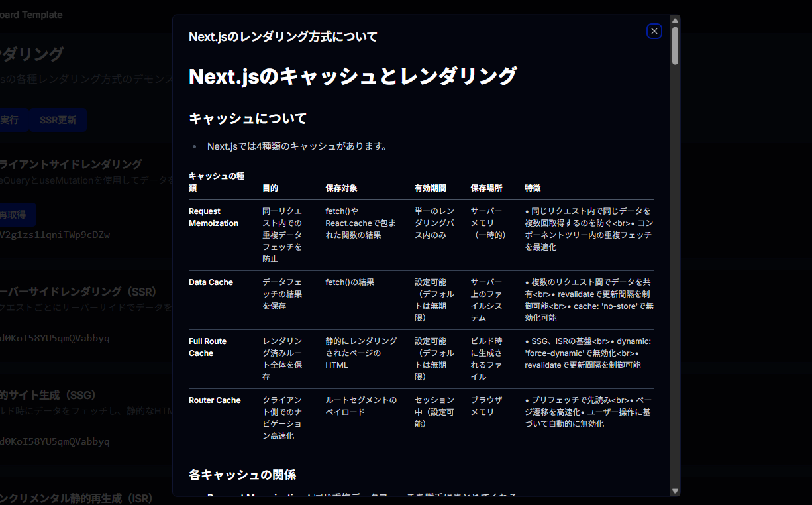Click the '保存対象' column header

[x=342, y=188]
